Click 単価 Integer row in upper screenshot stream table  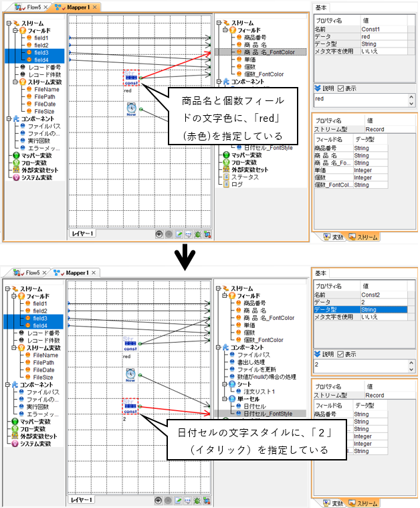coord(350,170)
